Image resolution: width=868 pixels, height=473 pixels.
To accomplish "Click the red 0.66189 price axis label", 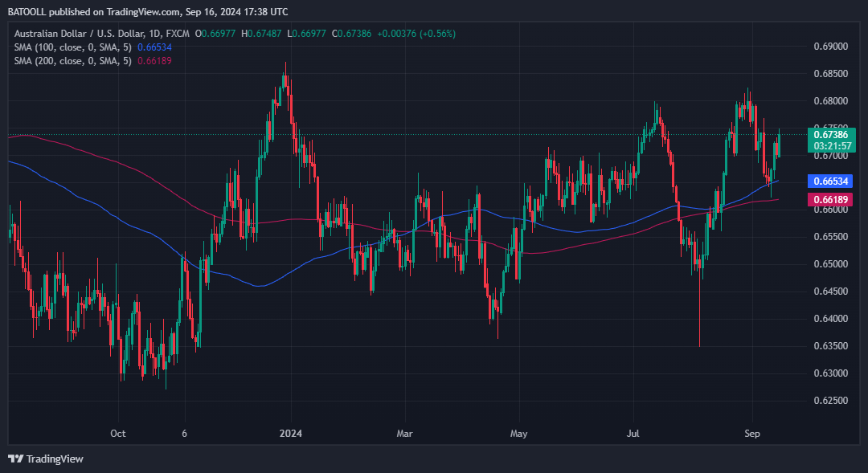I will pyautogui.click(x=830, y=200).
